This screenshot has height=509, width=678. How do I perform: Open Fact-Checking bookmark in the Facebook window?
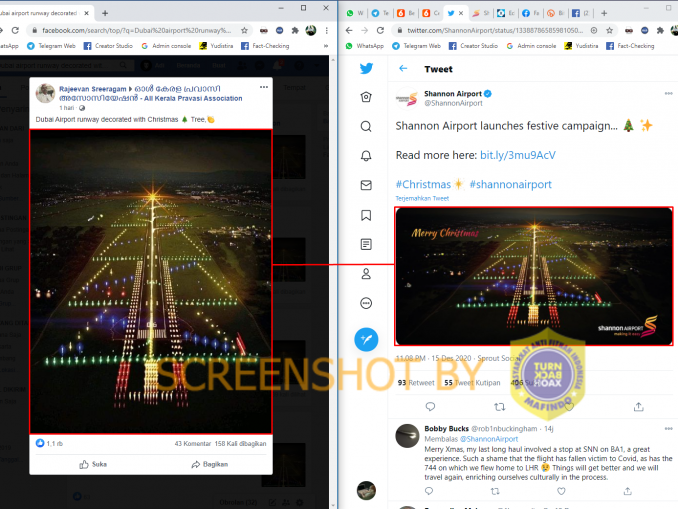(265, 46)
